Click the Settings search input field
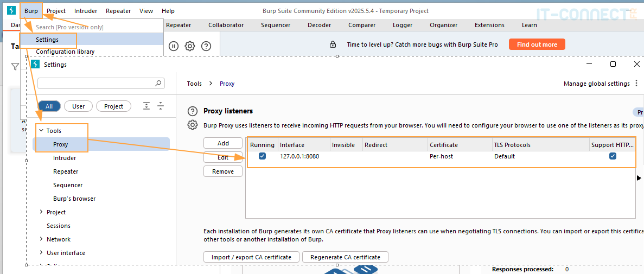This screenshot has width=644, height=274. tap(101, 84)
